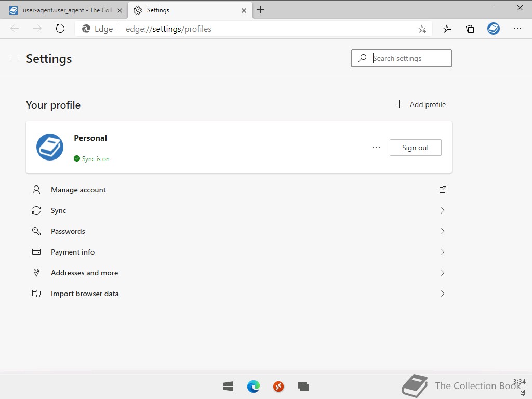This screenshot has width=532, height=399.
Task: Expand the Passwords row chevron
Action: (x=443, y=231)
